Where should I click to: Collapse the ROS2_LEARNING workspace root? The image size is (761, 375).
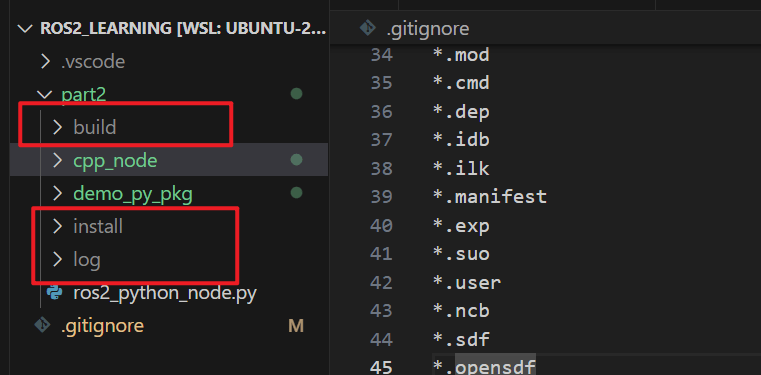(x=24, y=29)
